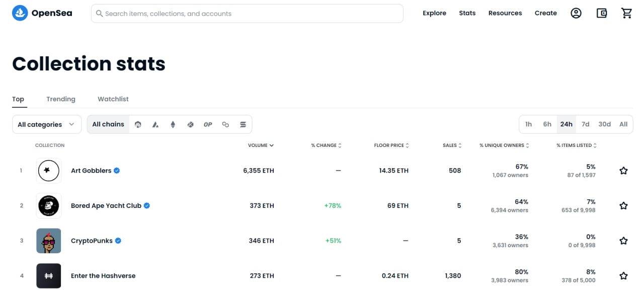Switch to the Top tab
The width and height of the screenshot is (644, 295).
pyautogui.click(x=18, y=99)
